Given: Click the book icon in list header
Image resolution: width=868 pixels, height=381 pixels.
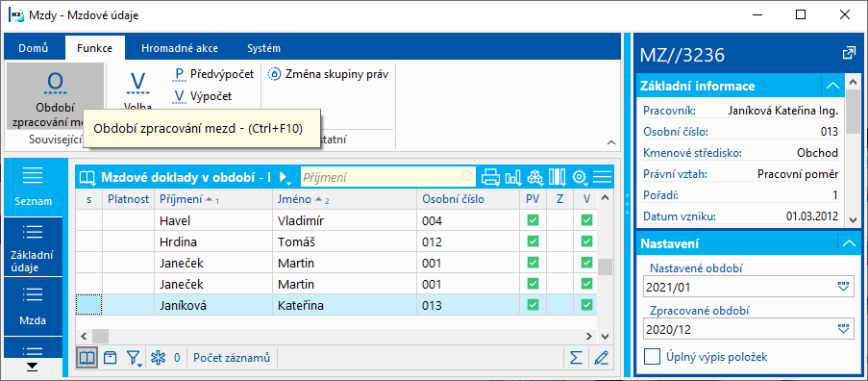Looking at the screenshot, I should pyautogui.click(x=87, y=177).
